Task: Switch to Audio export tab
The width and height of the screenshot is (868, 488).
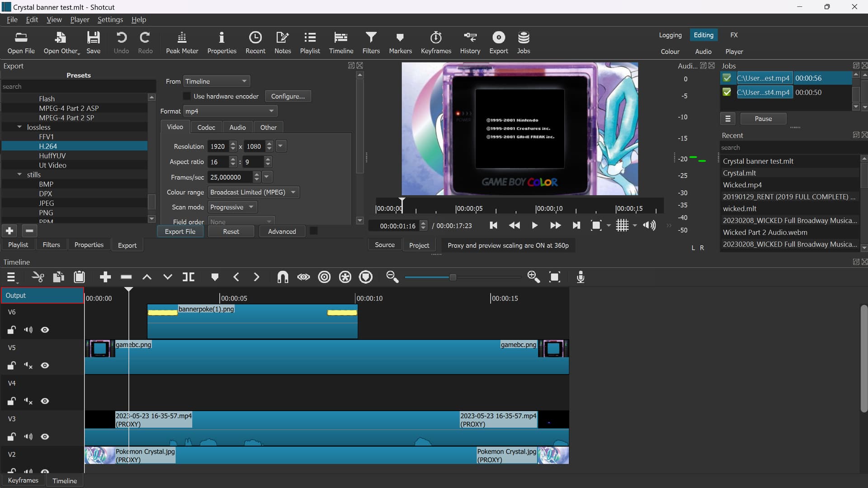Action: 237,127
